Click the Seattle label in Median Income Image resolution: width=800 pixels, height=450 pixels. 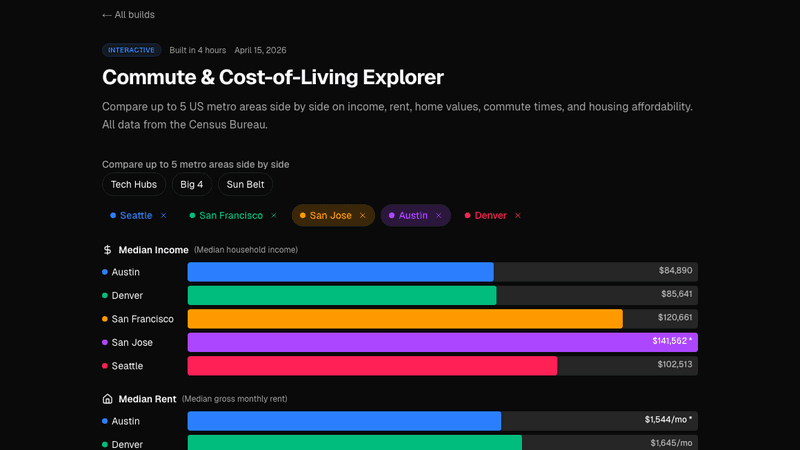[127, 366]
